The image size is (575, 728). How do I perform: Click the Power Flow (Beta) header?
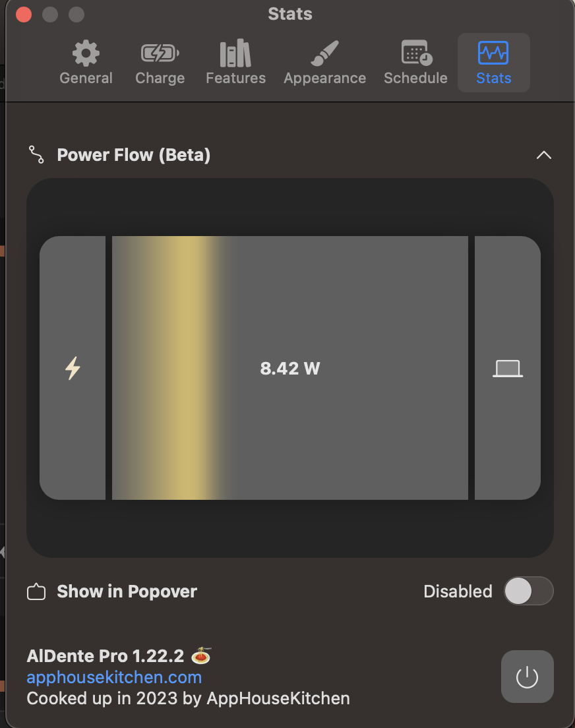tap(133, 155)
